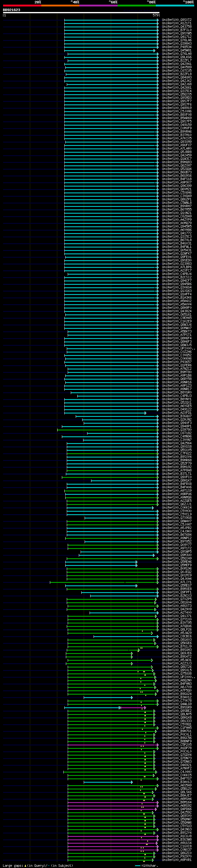This screenshot has width=197, height=868.
Task: Click the UniRef100_C5YH30 label
Action: 177,511
